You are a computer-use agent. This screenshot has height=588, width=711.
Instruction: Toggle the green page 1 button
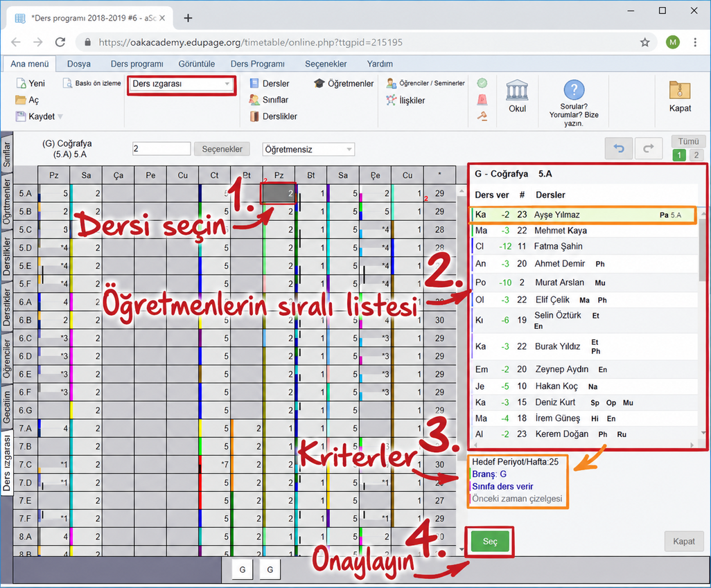679,155
